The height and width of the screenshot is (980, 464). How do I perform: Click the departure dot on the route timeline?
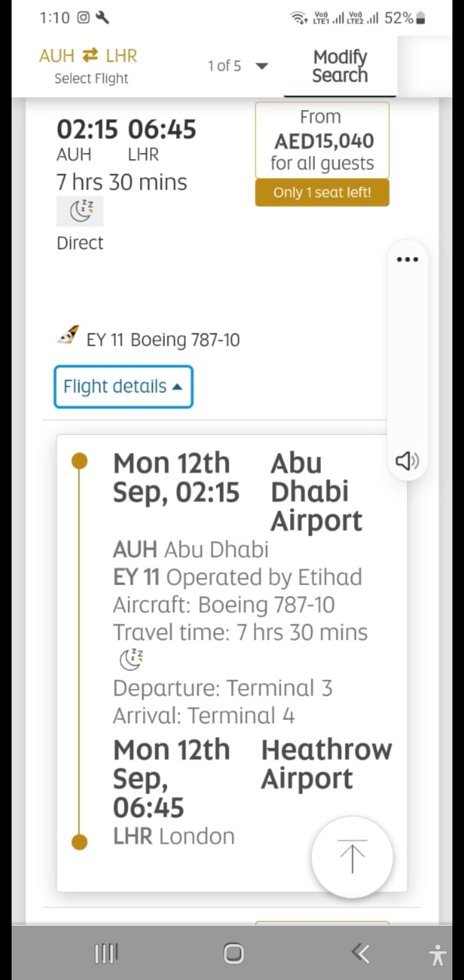click(x=79, y=461)
